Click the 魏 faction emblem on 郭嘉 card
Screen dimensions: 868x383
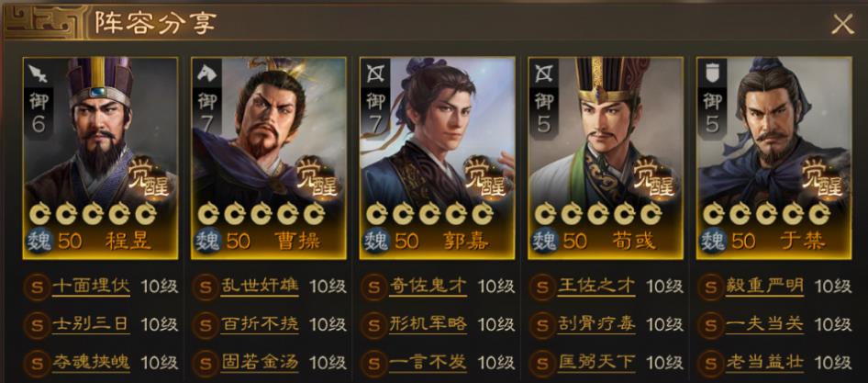(376, 242)
